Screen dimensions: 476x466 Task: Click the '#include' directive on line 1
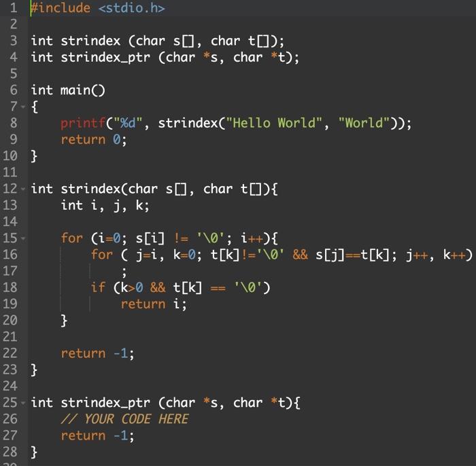click(61, 8)
